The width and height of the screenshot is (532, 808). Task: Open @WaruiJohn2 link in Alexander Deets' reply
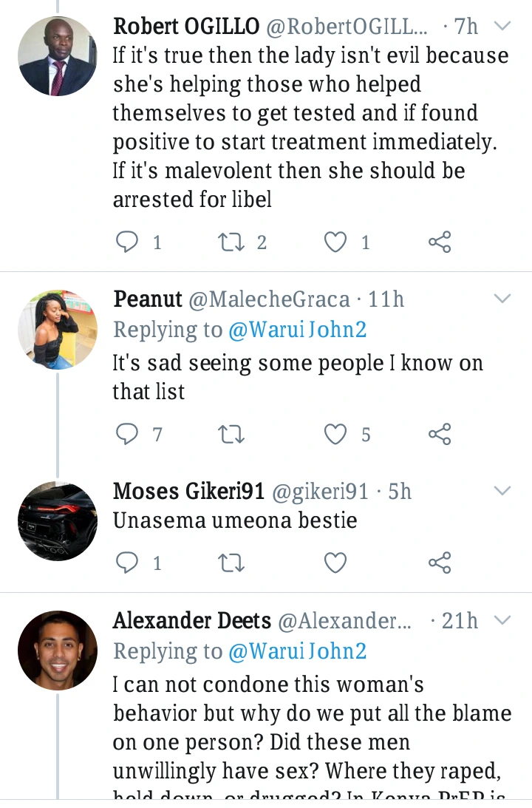click(x=297, y=651)
